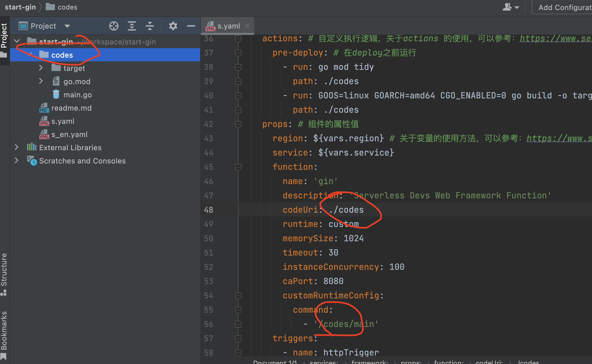Fold the function block at line 45
This screenshot has width=592, height=364.
[238, 167]
